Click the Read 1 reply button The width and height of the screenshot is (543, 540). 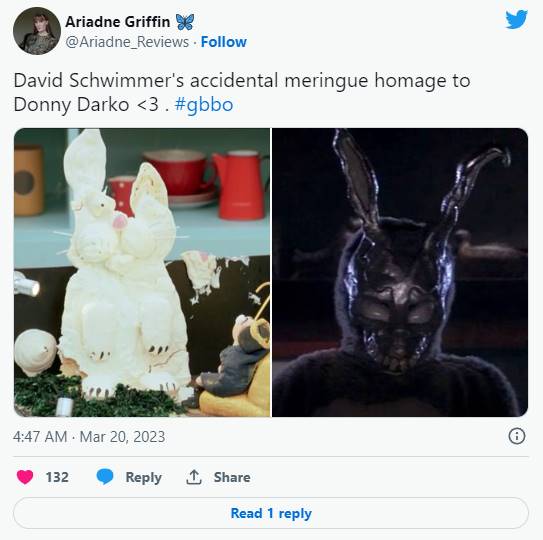pos(271,513)
